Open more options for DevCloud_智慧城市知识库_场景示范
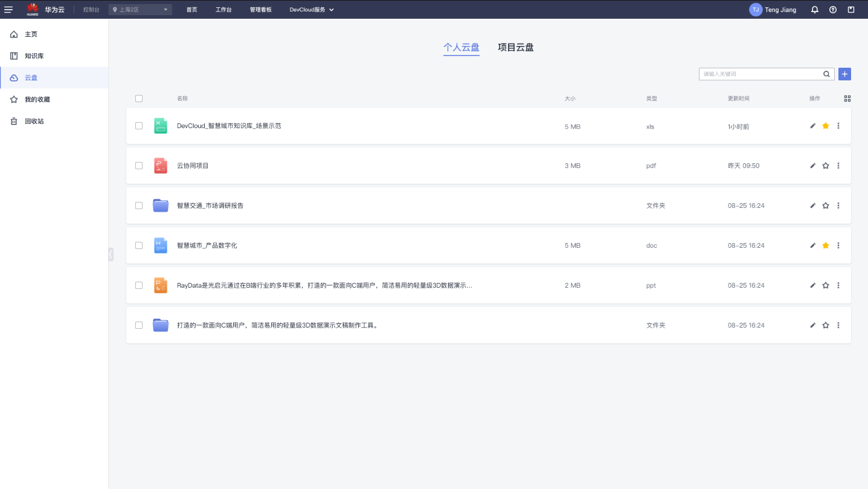Image resolution: width=868 pixels, height=489 pixels. click(838, 126)
